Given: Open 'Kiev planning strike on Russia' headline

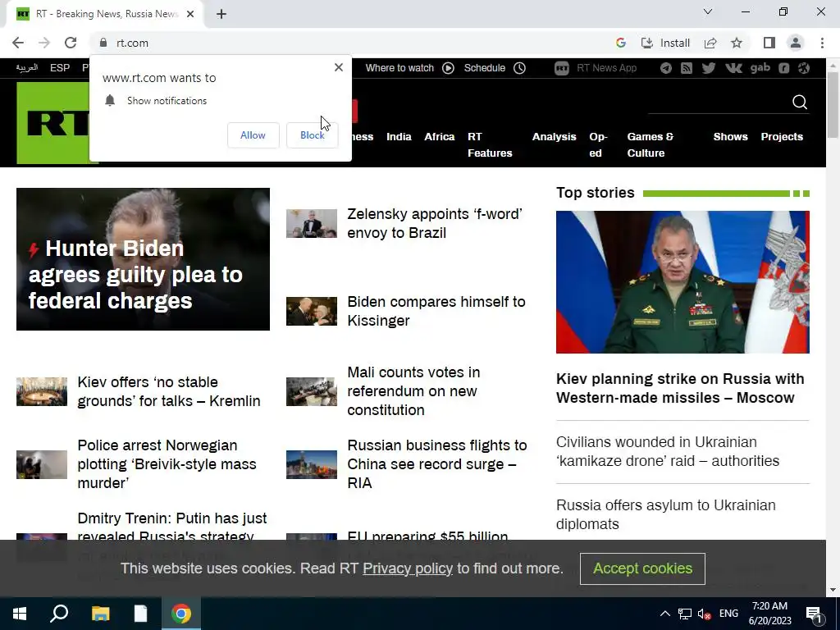Looking at the screenshot, I should (x=680, y=388).
